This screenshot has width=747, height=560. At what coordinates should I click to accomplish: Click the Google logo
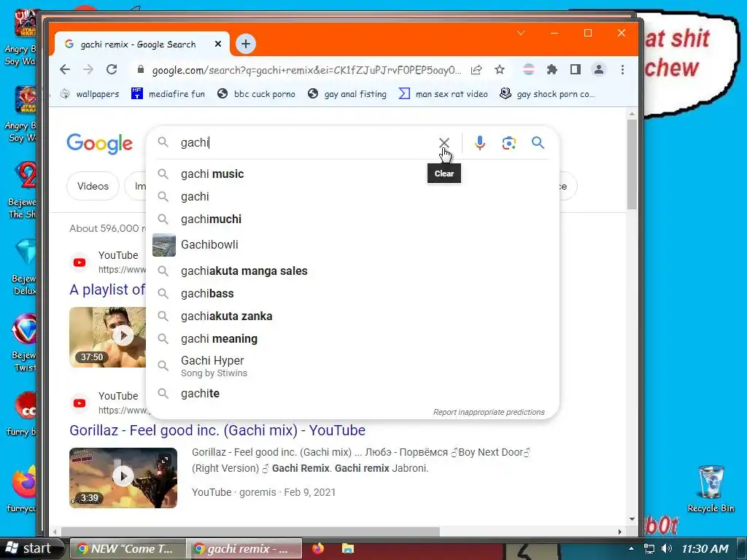click(x=99, y=143)
